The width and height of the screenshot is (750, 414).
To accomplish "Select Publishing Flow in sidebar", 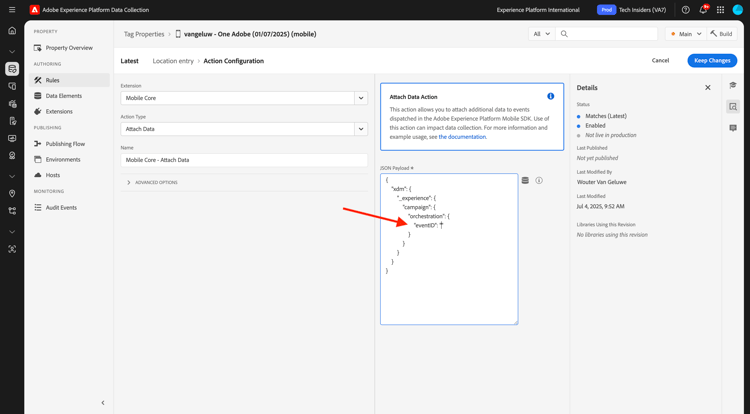I will click(65, 144).
